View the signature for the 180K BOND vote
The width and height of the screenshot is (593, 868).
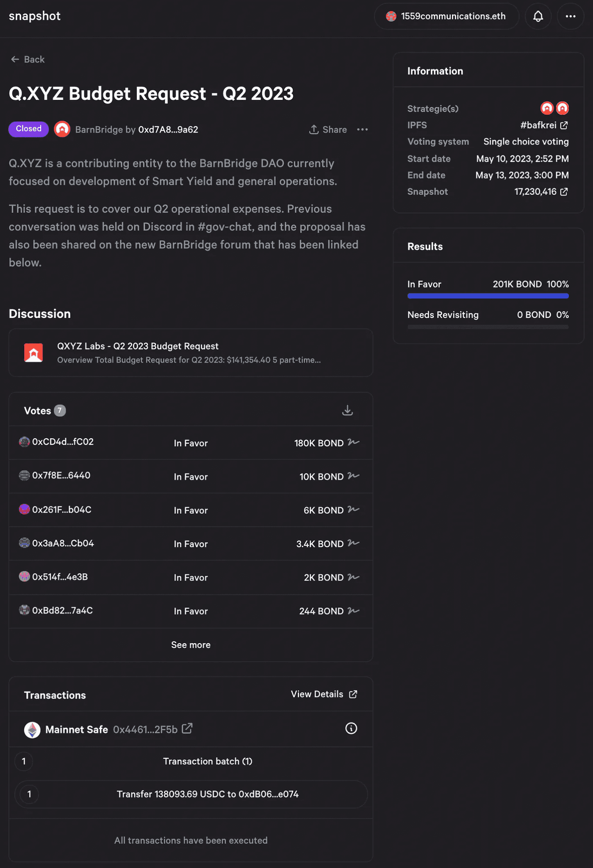pos(353,442)
